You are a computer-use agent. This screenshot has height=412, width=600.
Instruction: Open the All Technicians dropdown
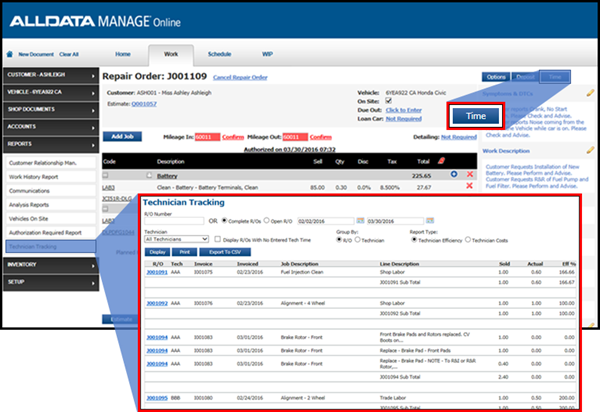coord(176,239)
